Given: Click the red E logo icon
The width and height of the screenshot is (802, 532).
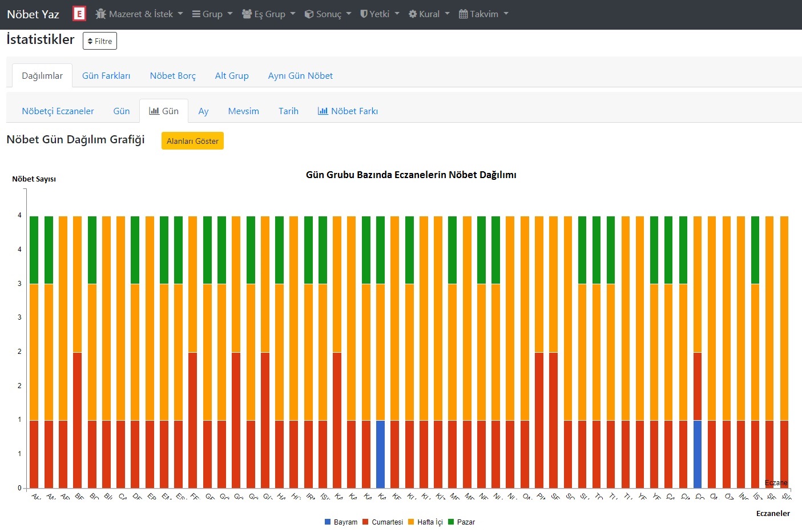Looking at the screenshot, I should pos(79,14).
